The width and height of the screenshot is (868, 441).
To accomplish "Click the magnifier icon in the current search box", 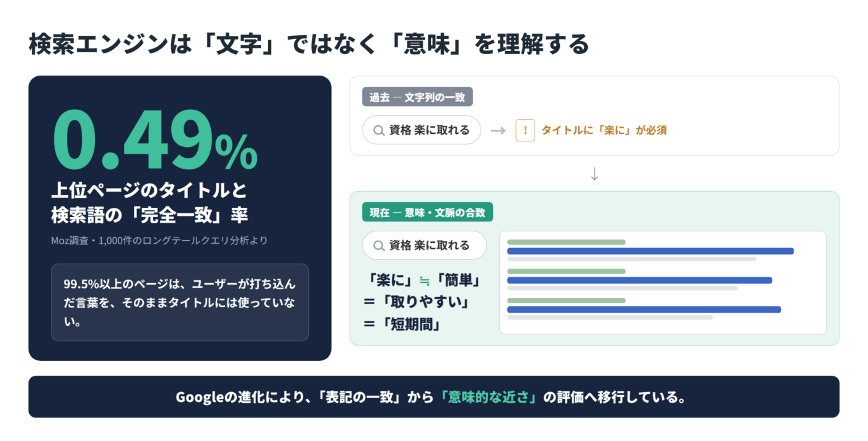I will [378, 246].
